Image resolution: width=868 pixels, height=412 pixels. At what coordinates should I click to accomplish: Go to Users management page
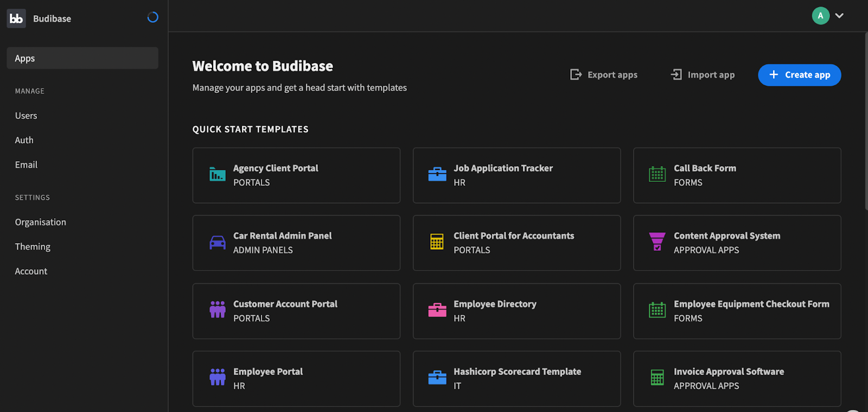point(26,116)
